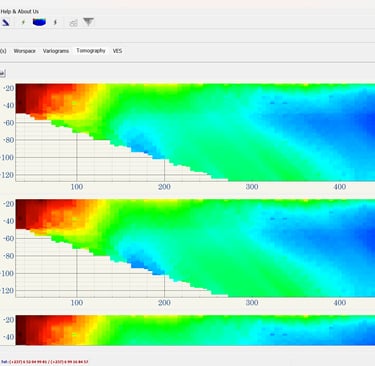Screen dimensions: 375x366
Task: Click the small button above the first plot
Action: 2,73
